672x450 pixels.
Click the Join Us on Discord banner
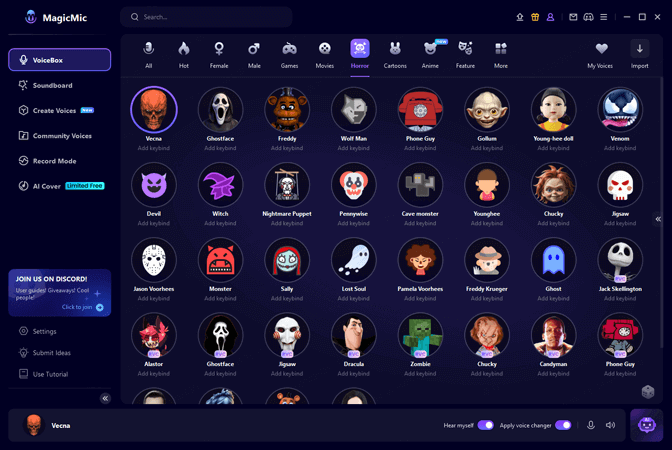click(60, 293)
